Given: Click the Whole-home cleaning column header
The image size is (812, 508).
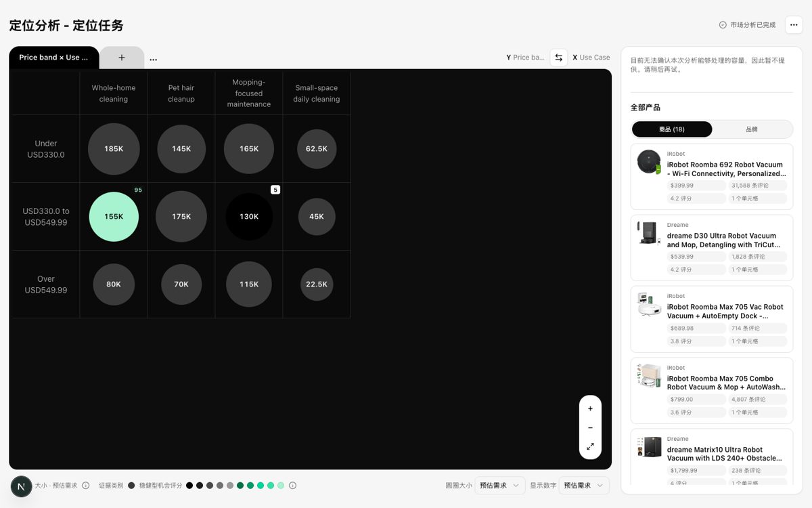Looking at the screenshot, I should click(x=114, y=93).
